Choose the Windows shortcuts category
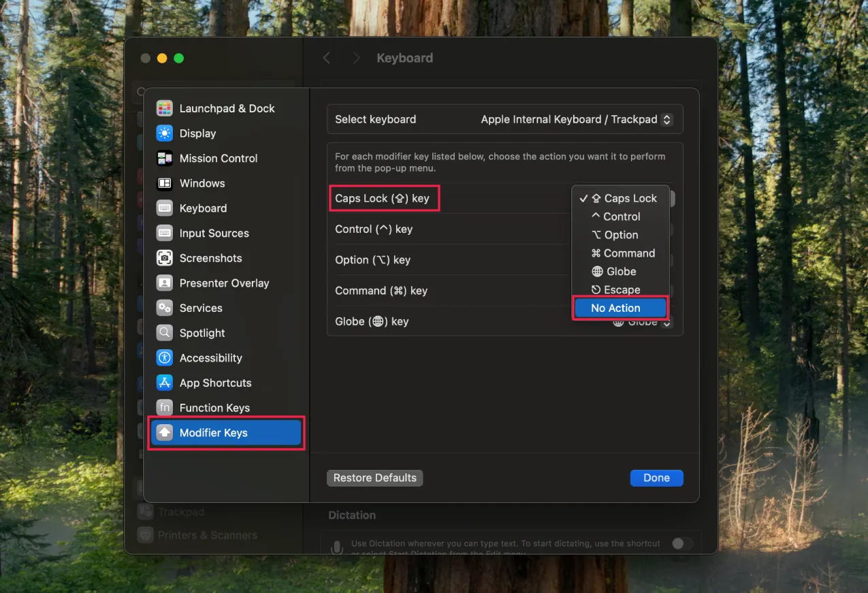This screenshot has height=593, width=868. [226, 183]
